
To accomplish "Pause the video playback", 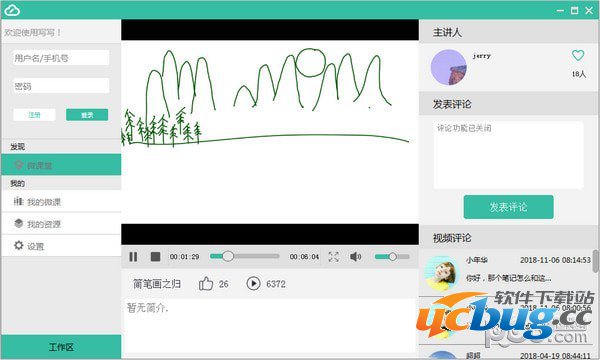I will coord(133,257).
